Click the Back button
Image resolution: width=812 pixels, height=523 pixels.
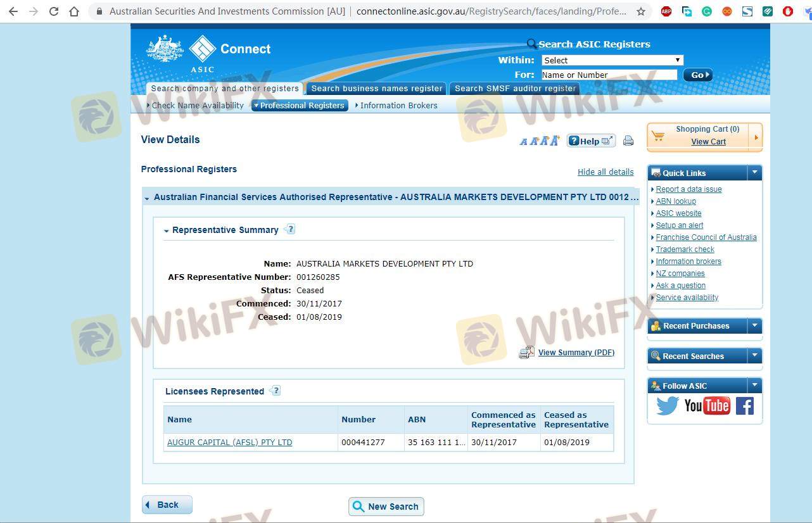click(167, 505)
